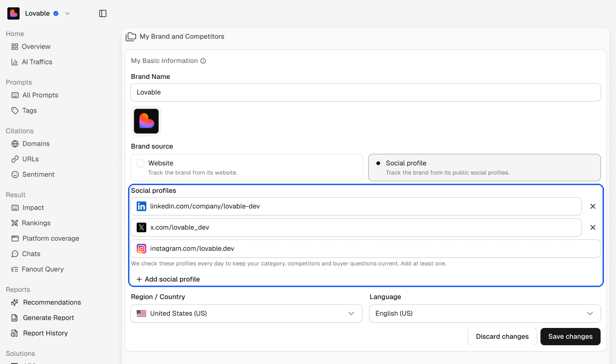616x364 pixels.
Task: Click the LinkedIn icon in social profiles
Action: pyautogui.click(x=141, y=206)
